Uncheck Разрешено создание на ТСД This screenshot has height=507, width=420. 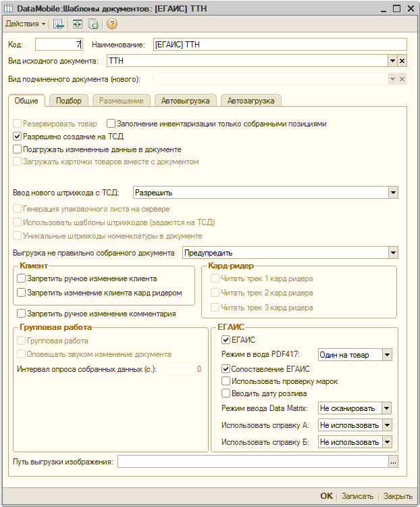click(x=17, y=137)
